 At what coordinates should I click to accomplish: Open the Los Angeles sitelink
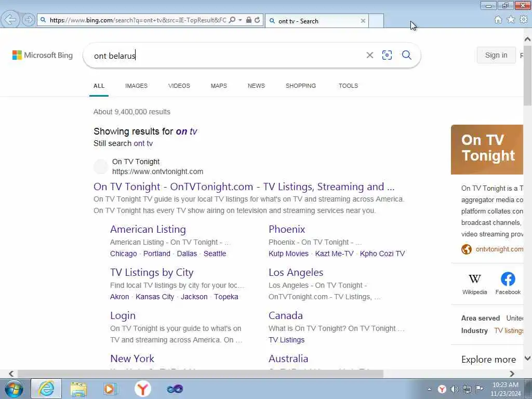tap(296, 272)
